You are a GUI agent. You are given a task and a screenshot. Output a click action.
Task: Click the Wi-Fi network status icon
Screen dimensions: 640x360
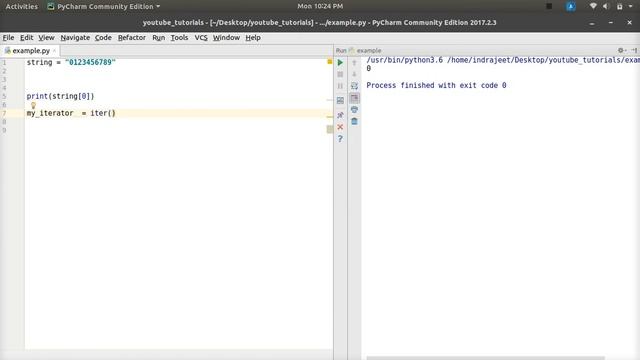pos(593,6)
